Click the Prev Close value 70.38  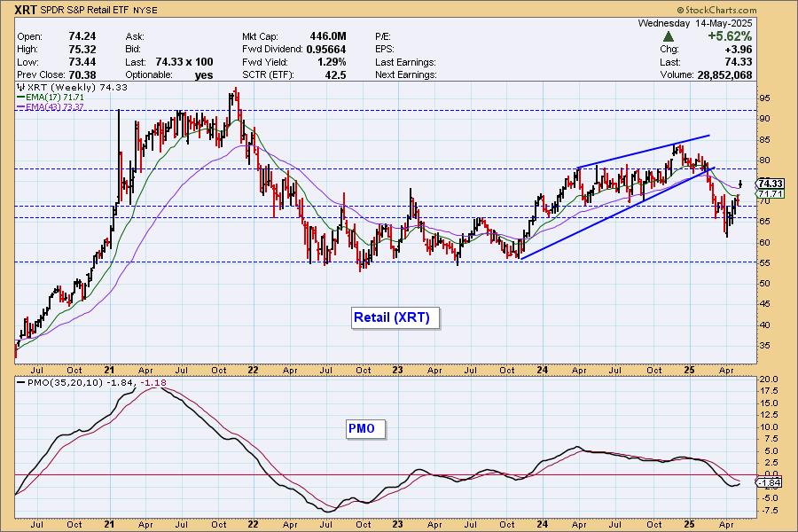(x=82, y=74)
